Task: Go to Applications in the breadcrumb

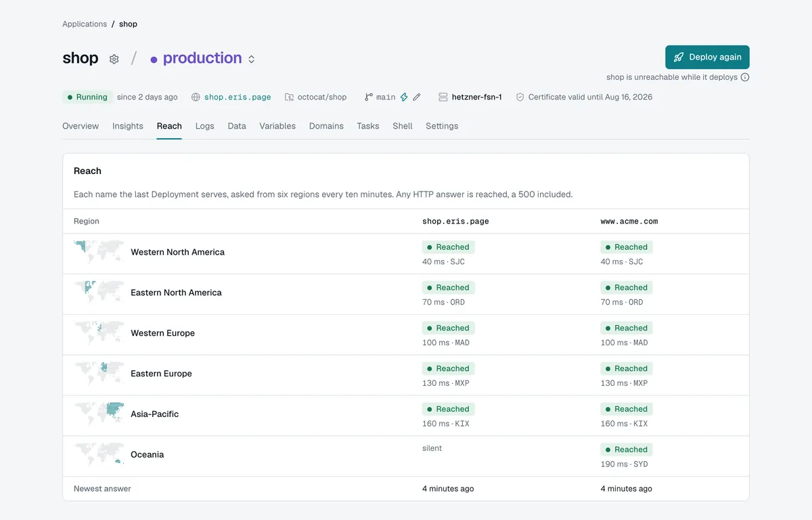Action: pos(85,24)
